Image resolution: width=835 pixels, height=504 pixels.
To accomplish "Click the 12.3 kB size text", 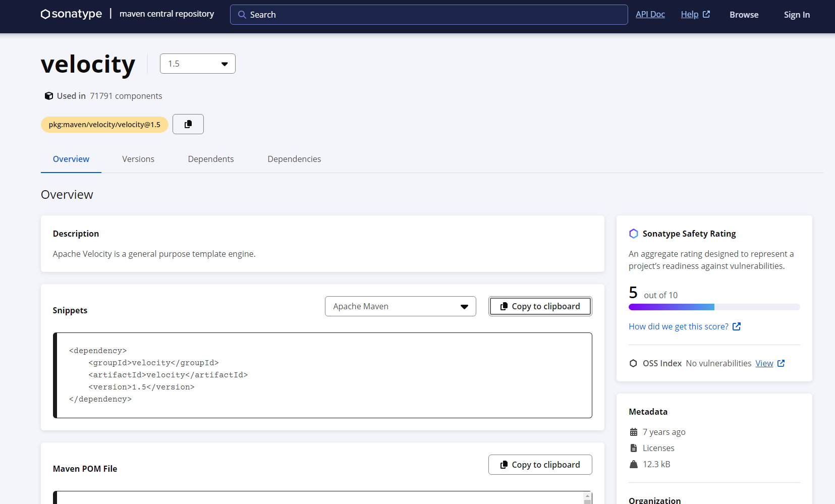I will pos(656,464).
